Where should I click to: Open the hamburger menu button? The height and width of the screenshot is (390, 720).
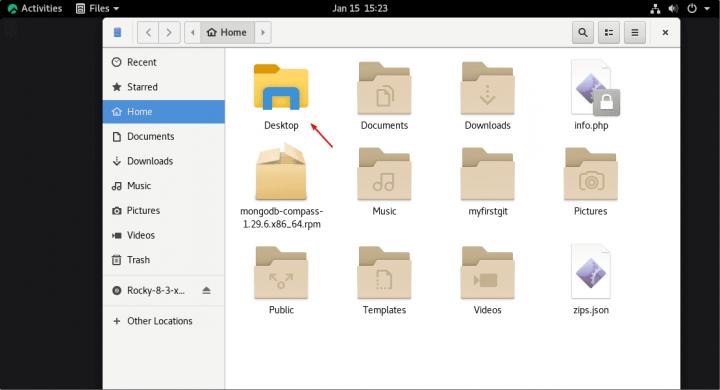pyautogui.click(x=635, y=33)
